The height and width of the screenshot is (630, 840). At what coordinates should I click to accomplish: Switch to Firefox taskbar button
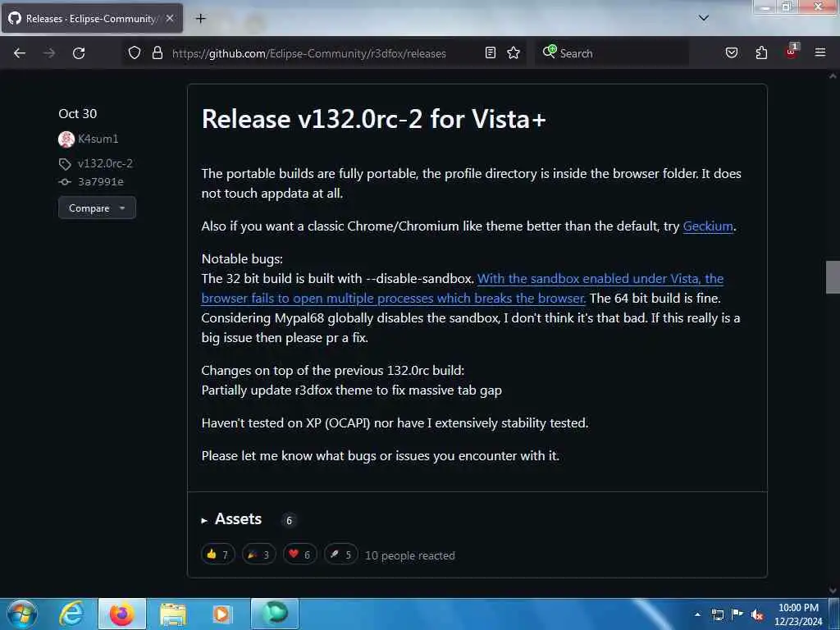click(122, 614)
